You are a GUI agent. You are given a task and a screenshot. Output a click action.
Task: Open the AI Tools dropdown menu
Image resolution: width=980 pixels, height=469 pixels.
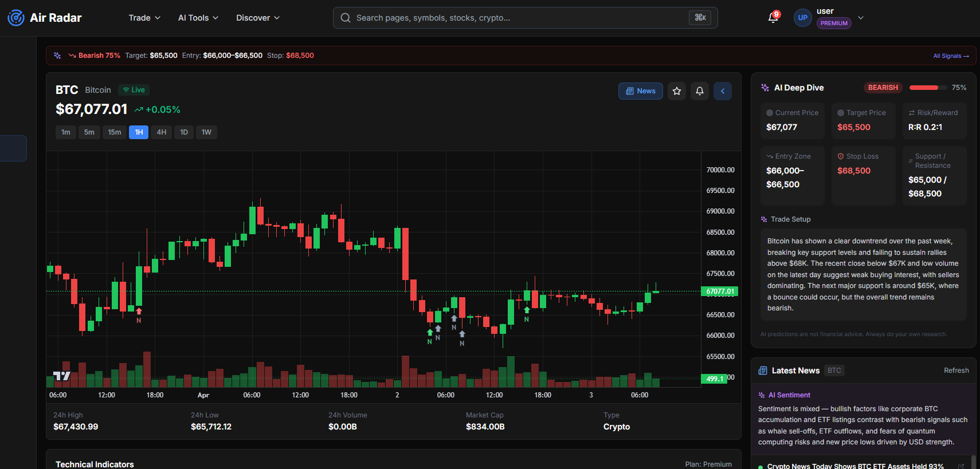click(198, 18)
